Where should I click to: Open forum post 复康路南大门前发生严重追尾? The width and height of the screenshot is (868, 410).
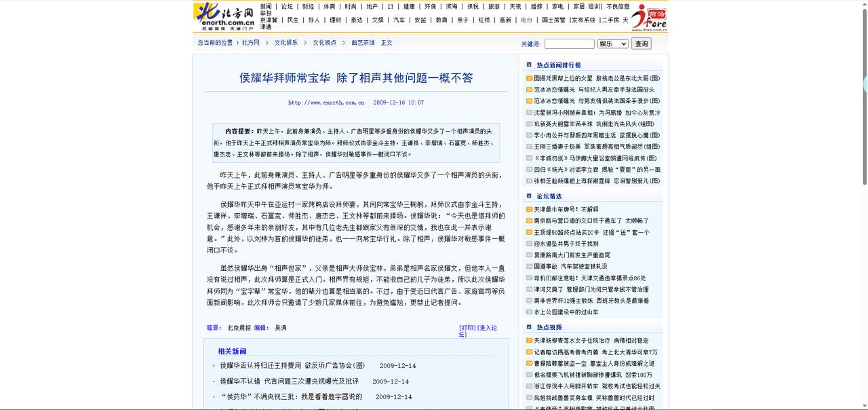pos(572,255)
